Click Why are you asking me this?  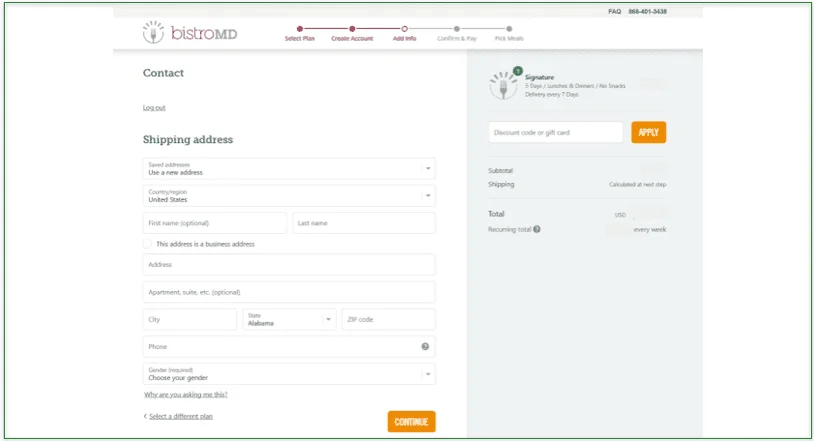(186, 395)
